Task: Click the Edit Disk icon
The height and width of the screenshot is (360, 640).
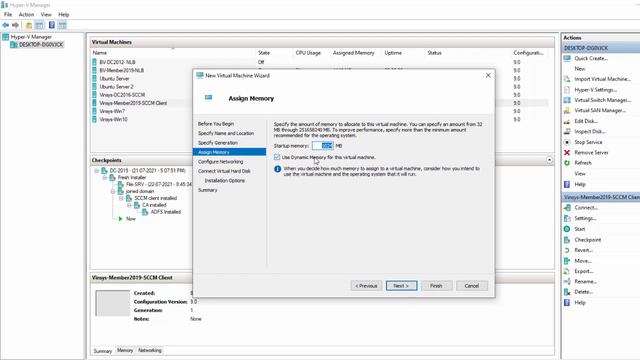Action: 567,121
